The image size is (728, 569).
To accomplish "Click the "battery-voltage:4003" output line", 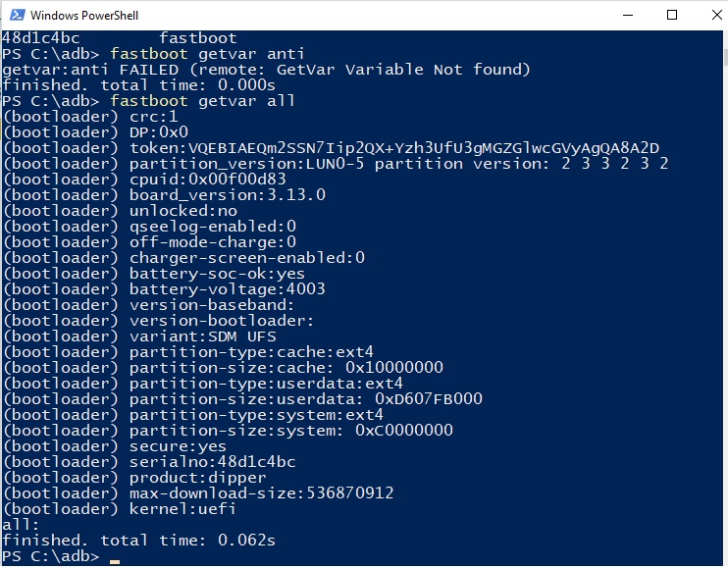I will click(x=228, y=289).
